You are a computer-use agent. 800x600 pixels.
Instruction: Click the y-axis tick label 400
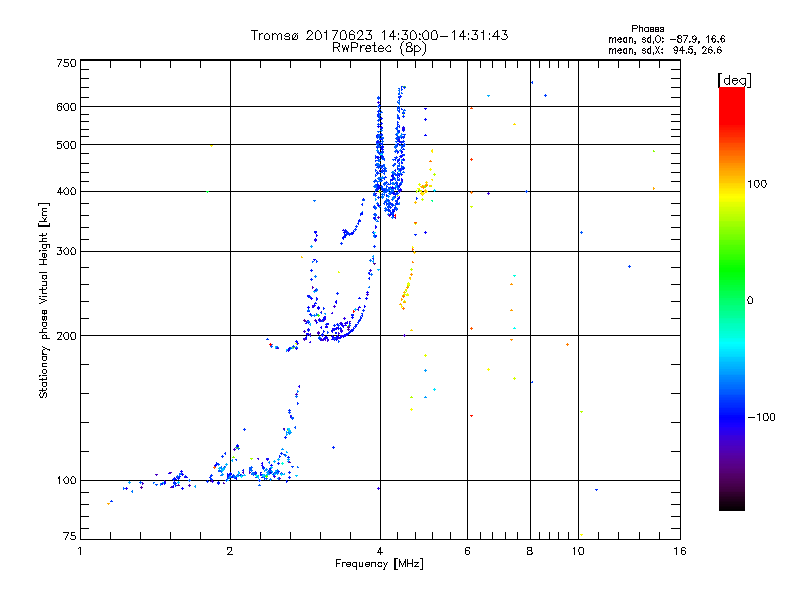coord(66,191)
